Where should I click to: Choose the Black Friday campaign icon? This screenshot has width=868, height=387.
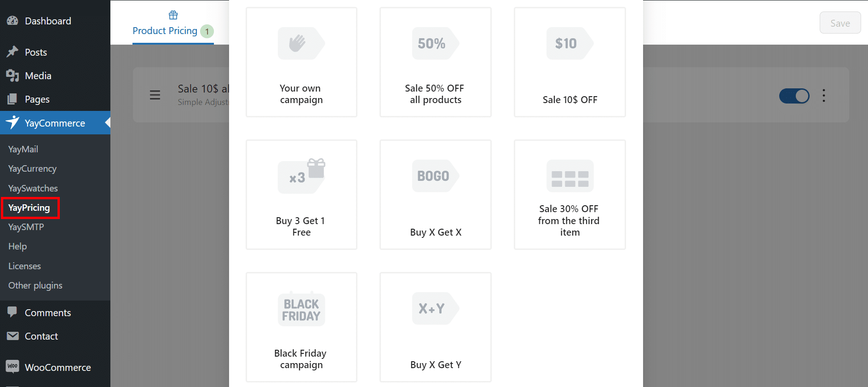(301, 310)
